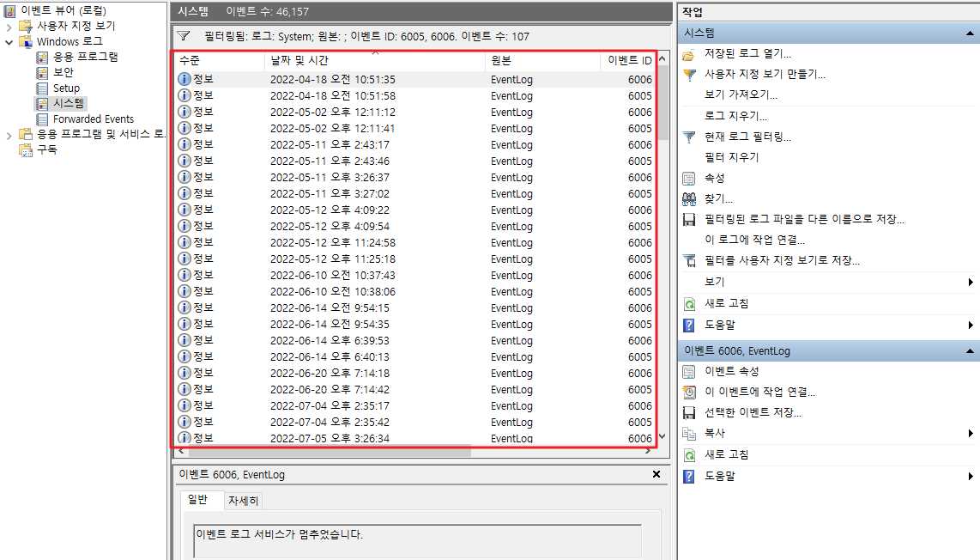Select the 구독 tree item

point(47,150)
